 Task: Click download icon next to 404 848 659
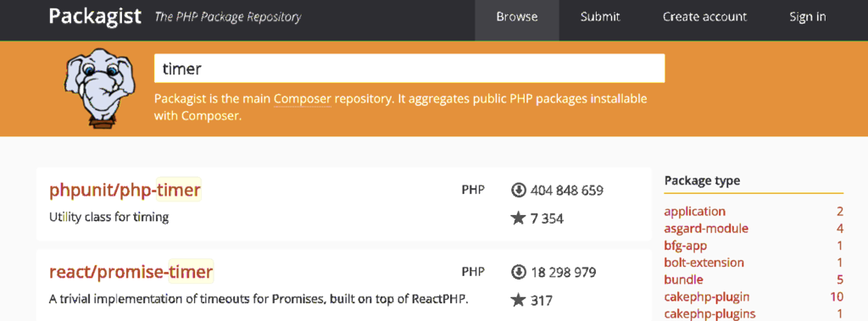pyautogui.click(x=518, y=191)
